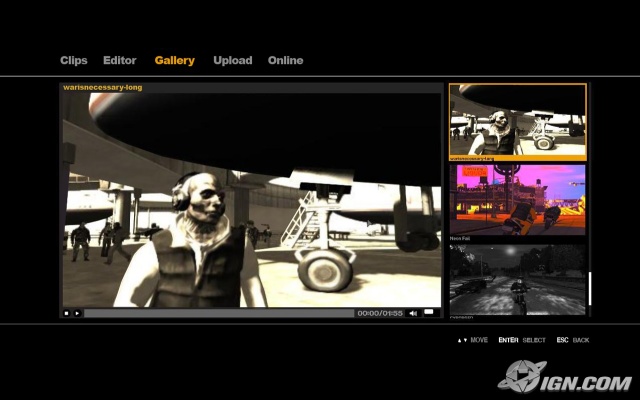Toggle fullscreen using the player's rightmost icon

tap(429, 313)
